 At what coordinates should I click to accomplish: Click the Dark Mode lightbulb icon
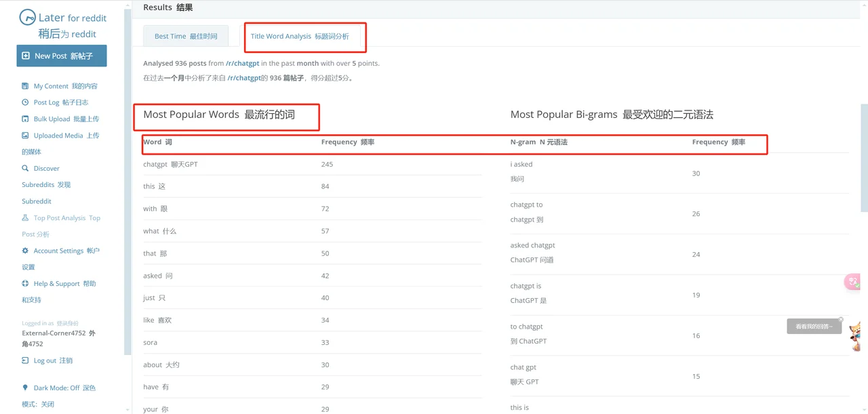pos(26,388)
